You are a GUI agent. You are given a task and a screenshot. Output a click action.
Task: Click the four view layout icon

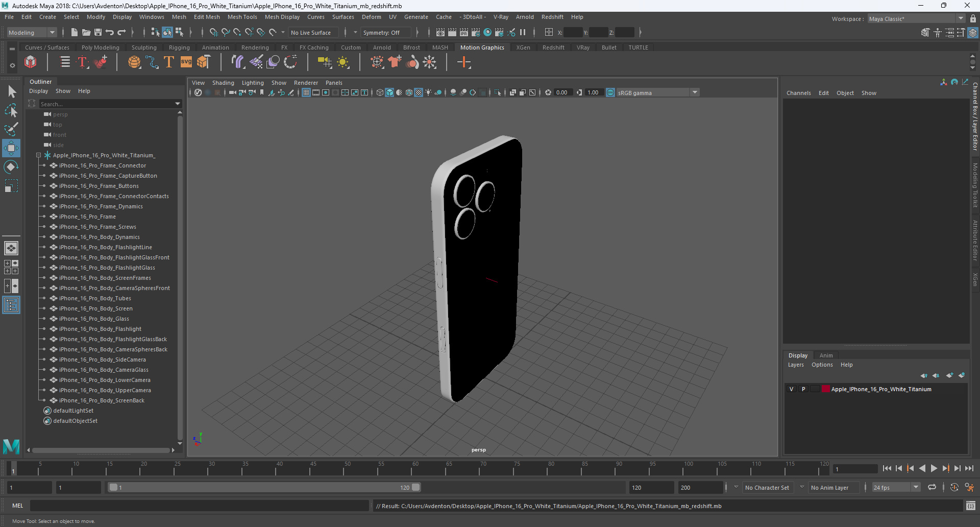(x=11, y=267)
